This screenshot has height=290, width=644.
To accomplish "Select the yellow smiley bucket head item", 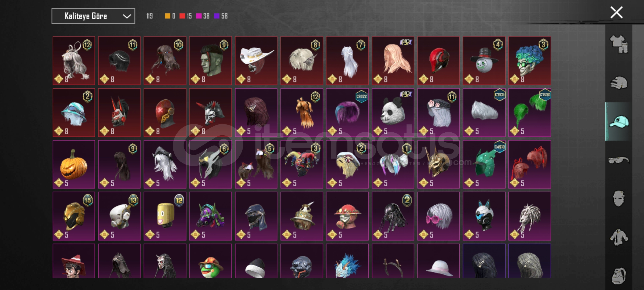I will pos(165,216).
